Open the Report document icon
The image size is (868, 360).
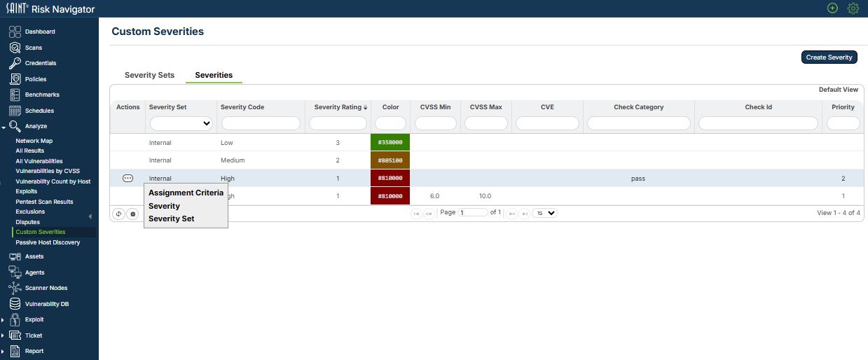[x=15, y=351]
